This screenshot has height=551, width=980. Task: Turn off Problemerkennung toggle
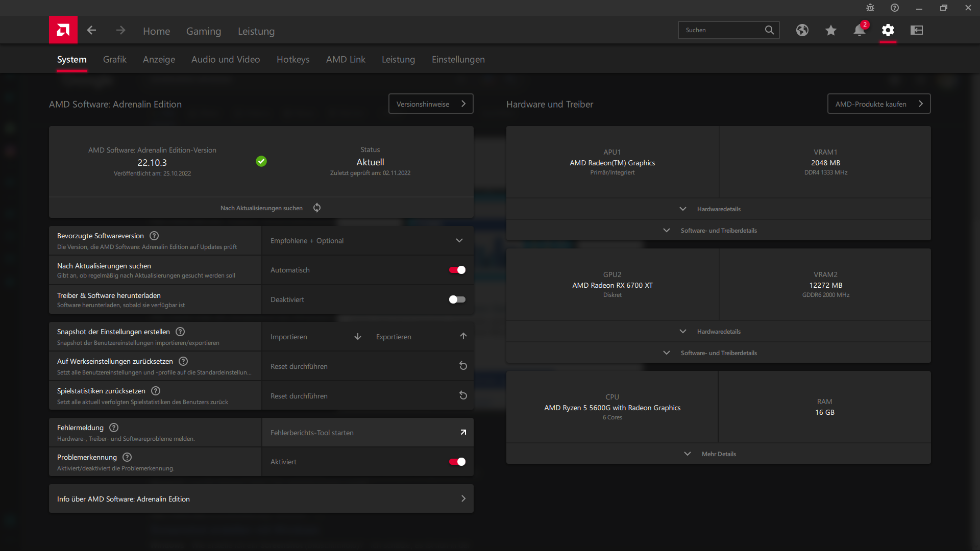pos(457,462)
